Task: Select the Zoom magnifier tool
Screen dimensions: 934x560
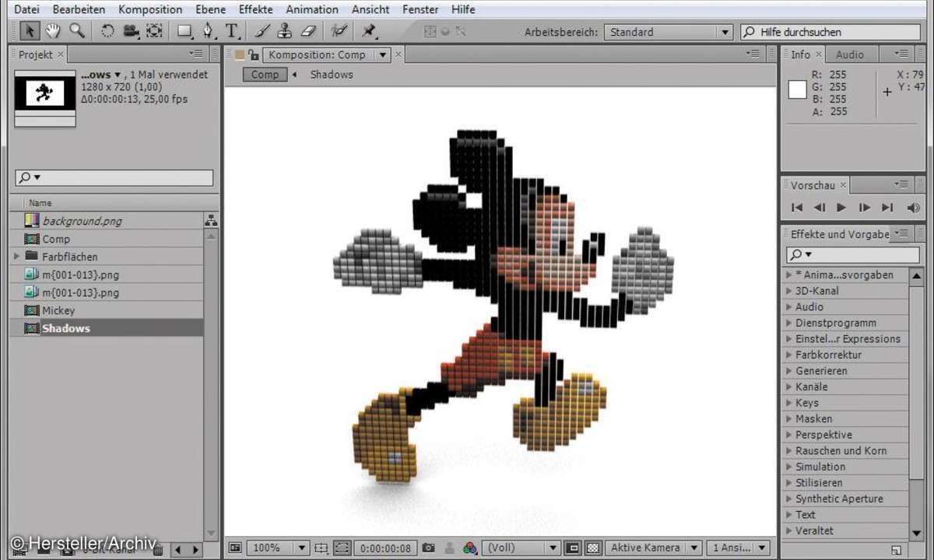Action: click(x=76, y=31)
